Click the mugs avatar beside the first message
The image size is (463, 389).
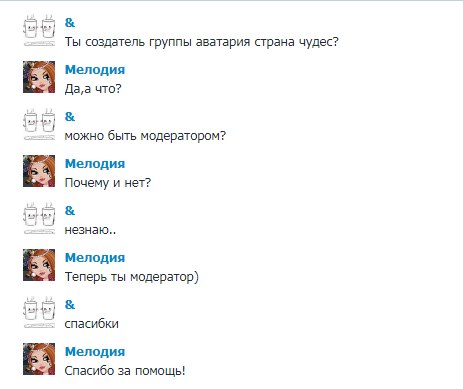point(39,30)
